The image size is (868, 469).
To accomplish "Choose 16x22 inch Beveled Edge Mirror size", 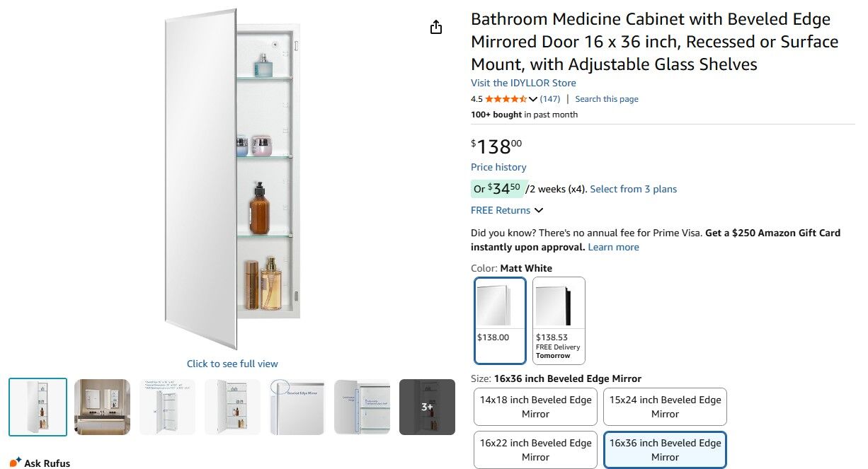I will [535, 450].
